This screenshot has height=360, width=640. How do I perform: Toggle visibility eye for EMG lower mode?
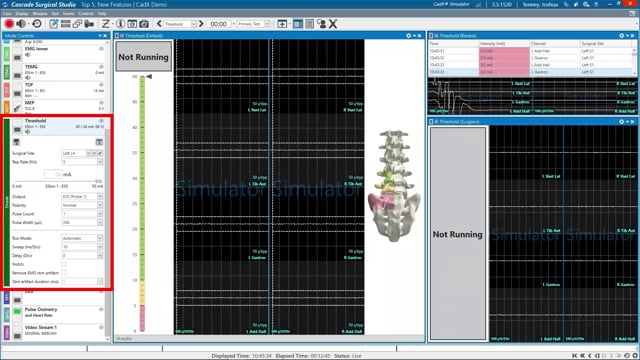[x=101, y=49]
